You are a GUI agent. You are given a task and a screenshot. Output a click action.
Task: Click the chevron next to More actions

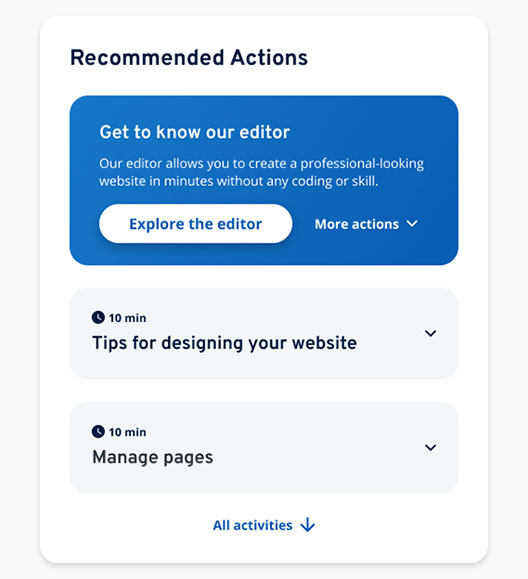click(x=412, y=224)
